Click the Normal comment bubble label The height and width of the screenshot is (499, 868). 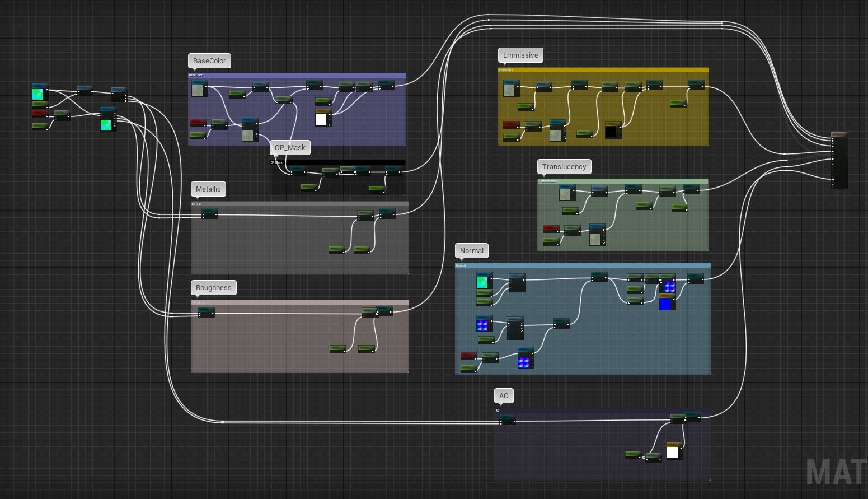click(x=471, y=251)
